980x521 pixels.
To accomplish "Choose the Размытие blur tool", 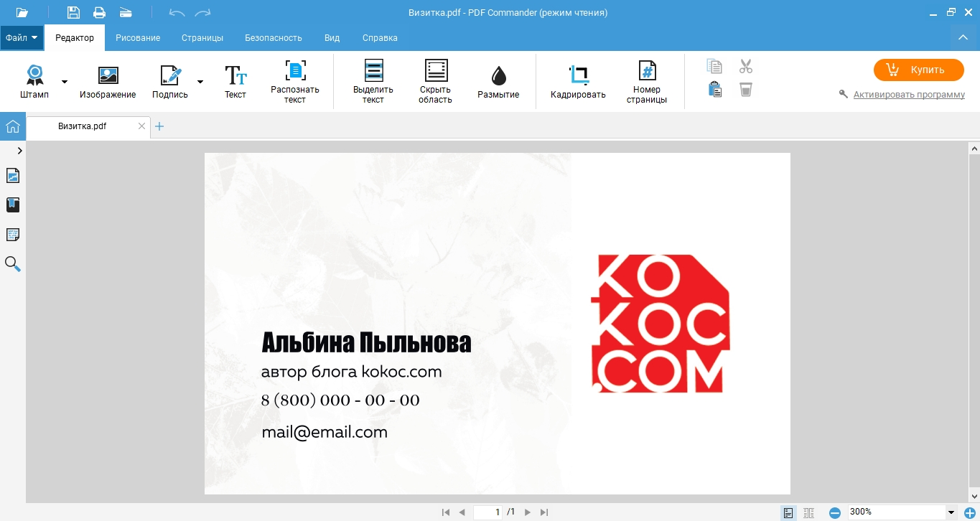I will click(x=498, y=82).
